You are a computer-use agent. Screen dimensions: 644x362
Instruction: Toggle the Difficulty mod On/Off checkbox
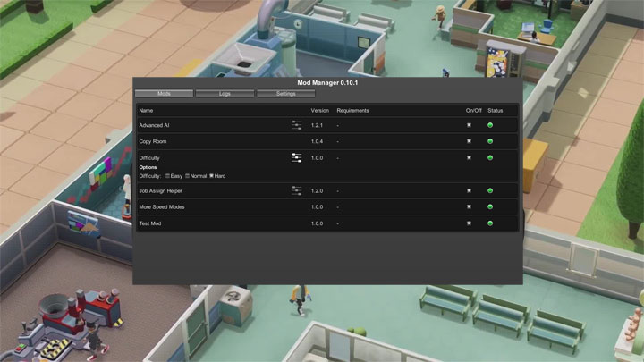[469, 157]
